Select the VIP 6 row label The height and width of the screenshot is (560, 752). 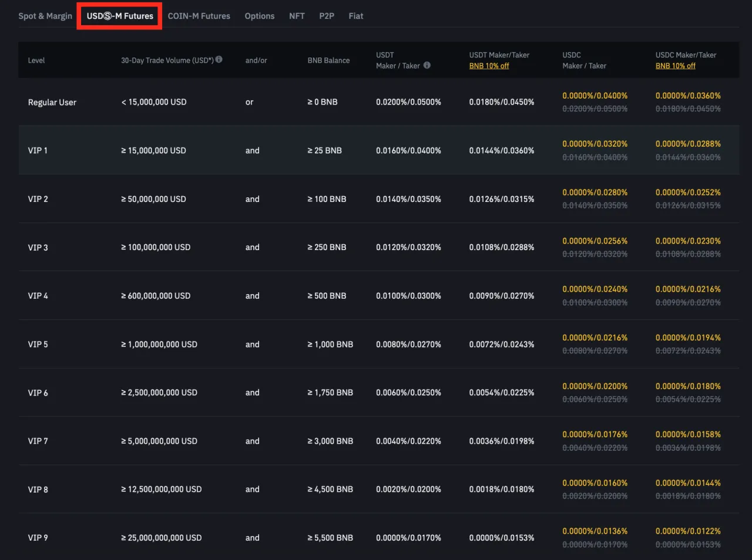tap(38, 393)
